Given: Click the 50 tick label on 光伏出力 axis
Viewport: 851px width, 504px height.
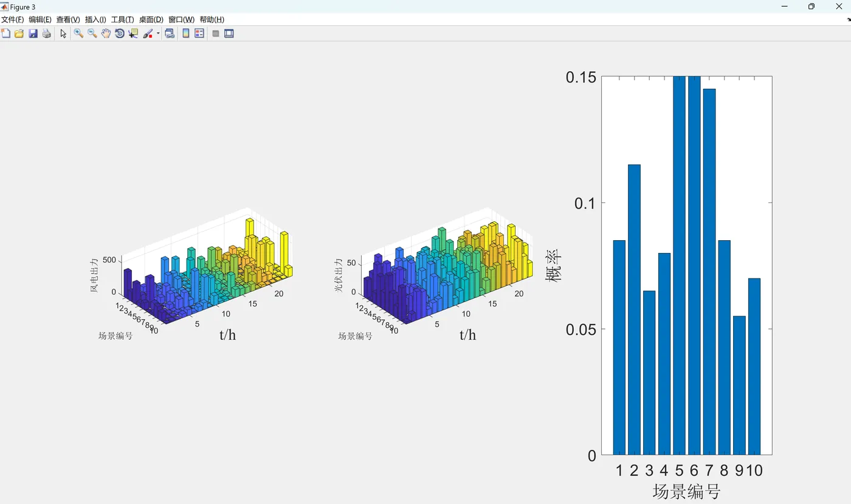Looking at the screenshot, I should [351, 263].
